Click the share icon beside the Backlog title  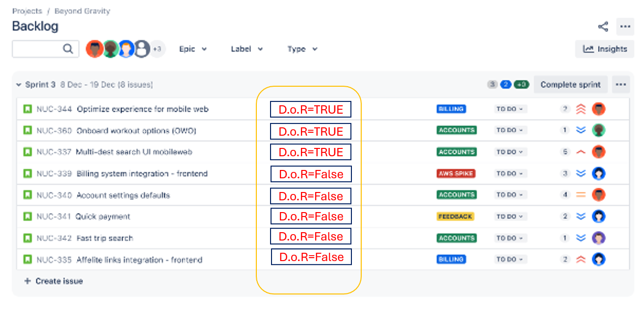coord(603,26)
